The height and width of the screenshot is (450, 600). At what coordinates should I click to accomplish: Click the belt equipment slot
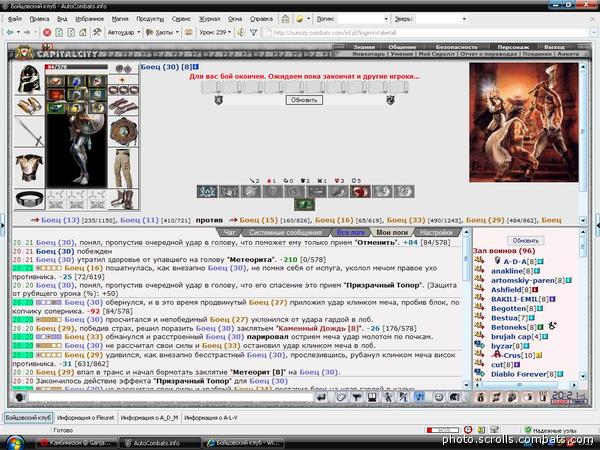[x=29, y=199]
